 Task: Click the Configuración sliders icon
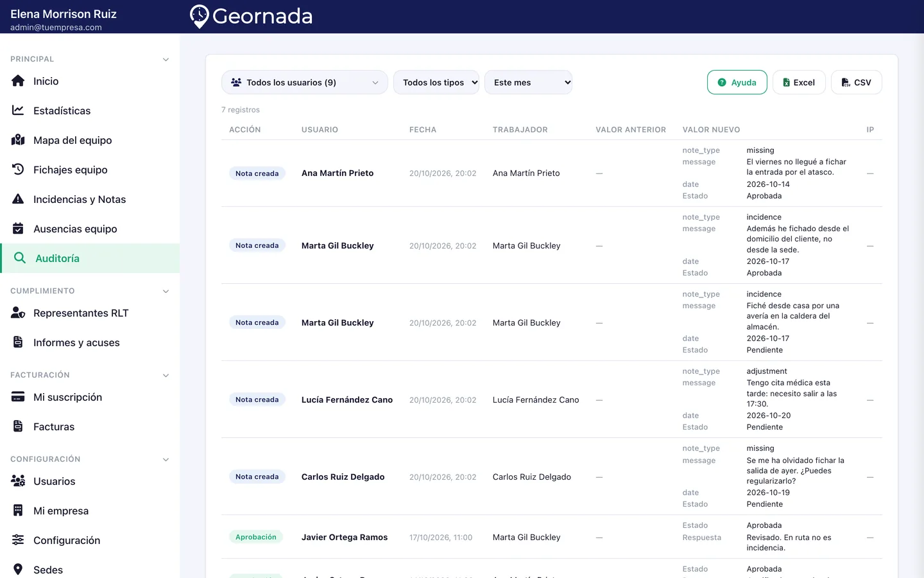coord(18,540)
